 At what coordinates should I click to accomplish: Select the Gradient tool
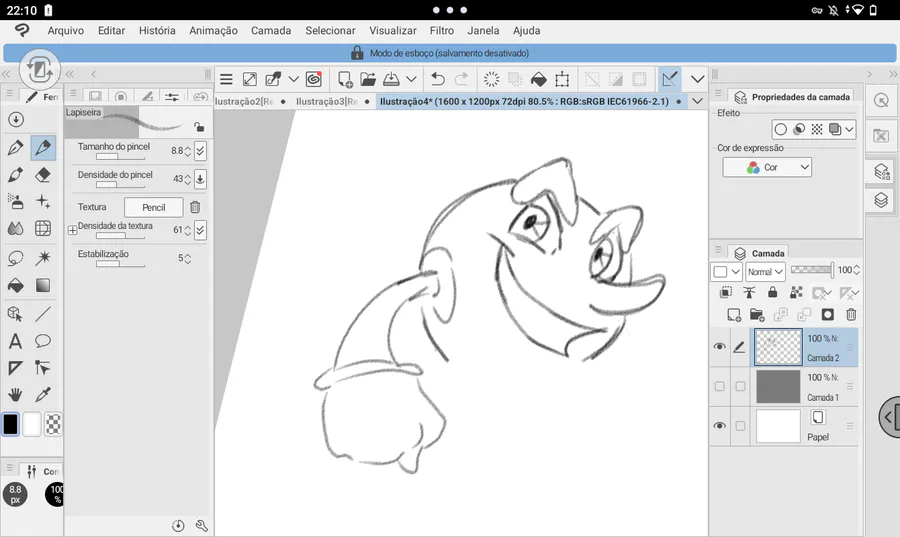tap(42, 285)
